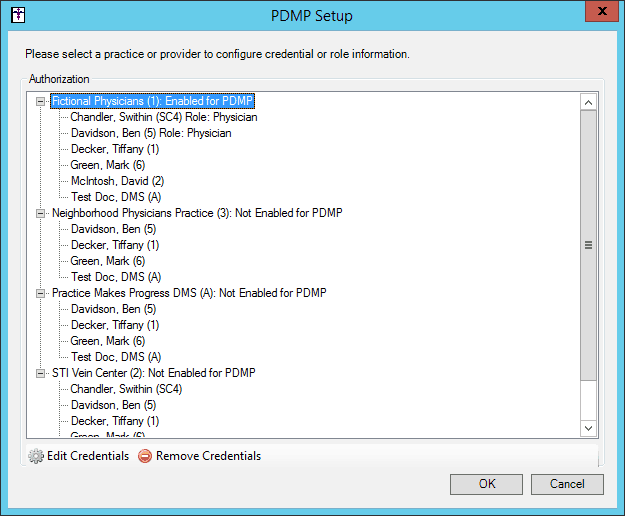625x516 pixels.
Task: Select Davidson, Ben (5) Role: Physician
Action: [x=151, y=133]
